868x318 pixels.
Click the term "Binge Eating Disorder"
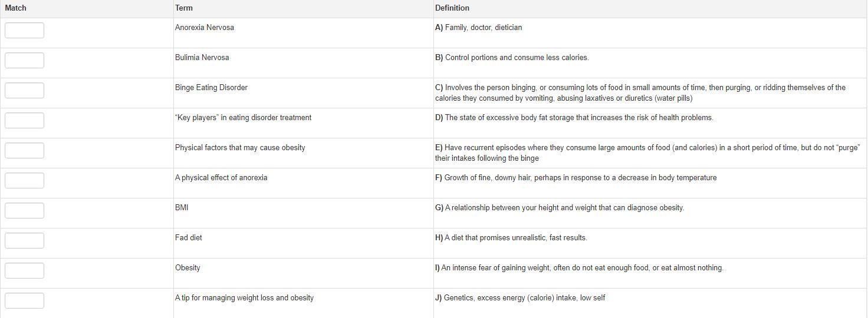[211, 88]
